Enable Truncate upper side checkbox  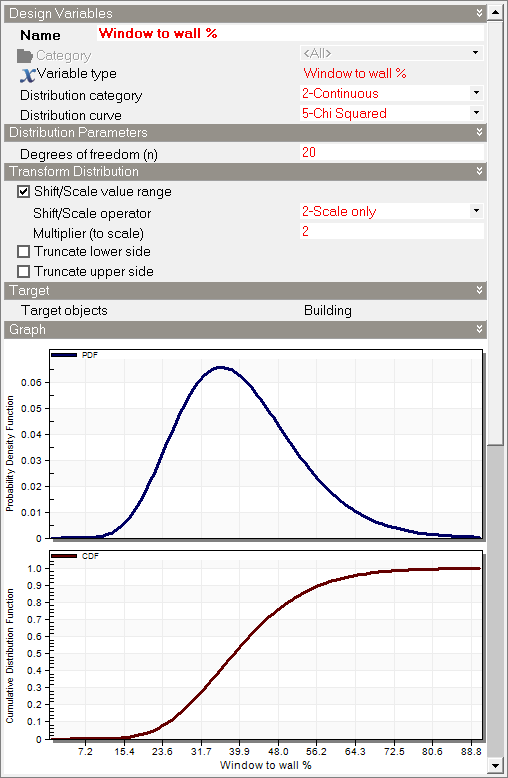(23, 271)
